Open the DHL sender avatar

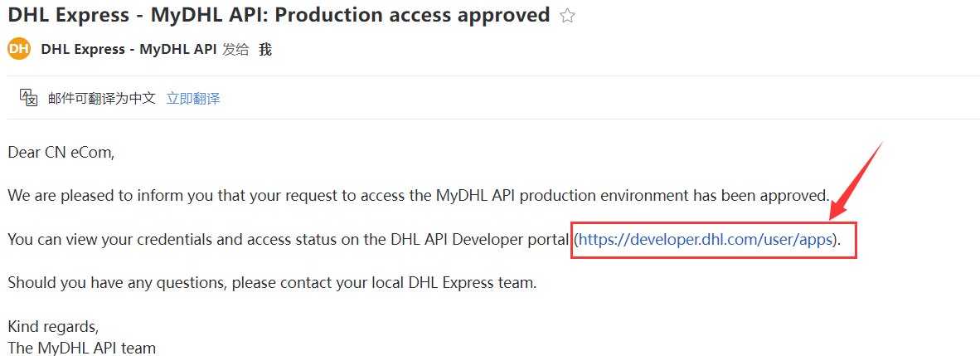coord(19,50)
